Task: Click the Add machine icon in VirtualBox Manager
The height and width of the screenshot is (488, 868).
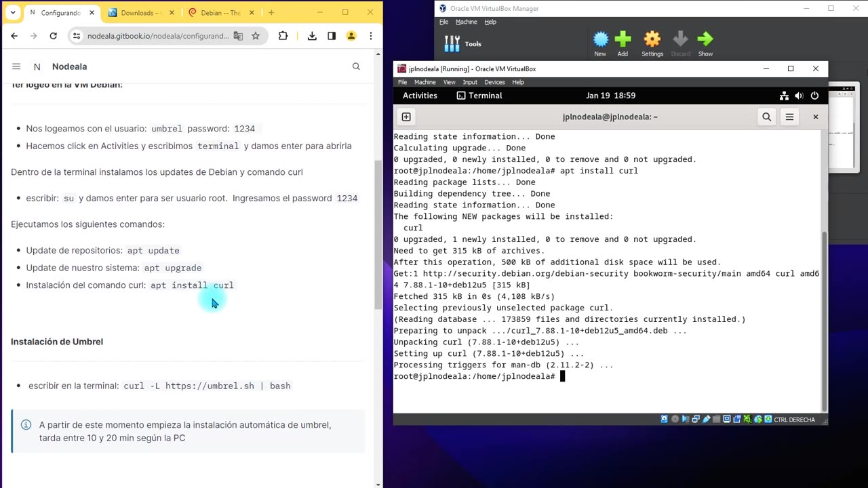Action: [623, 39]
